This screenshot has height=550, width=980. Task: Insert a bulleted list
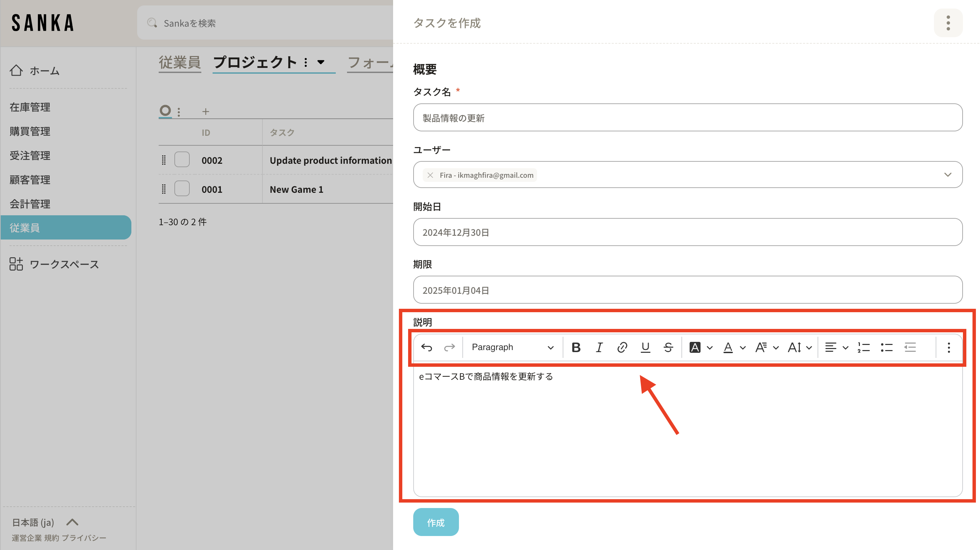tap(887, 347)
